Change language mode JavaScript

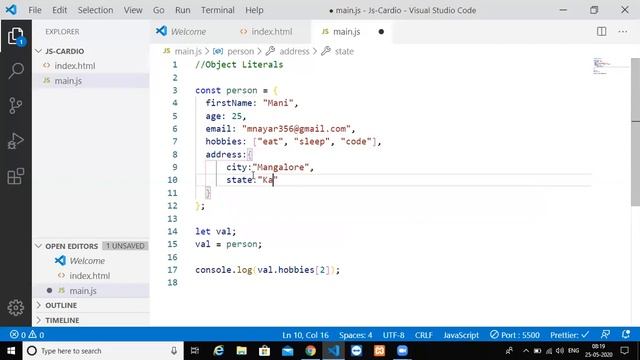(x=461, y=335)
